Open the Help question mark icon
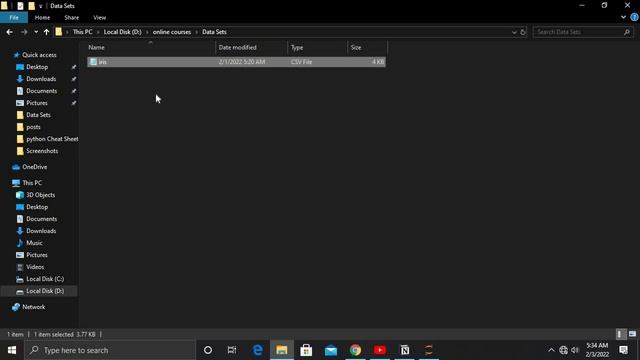Image resolution: width=640 pixels, height=360 pixels. click(635, 17)
